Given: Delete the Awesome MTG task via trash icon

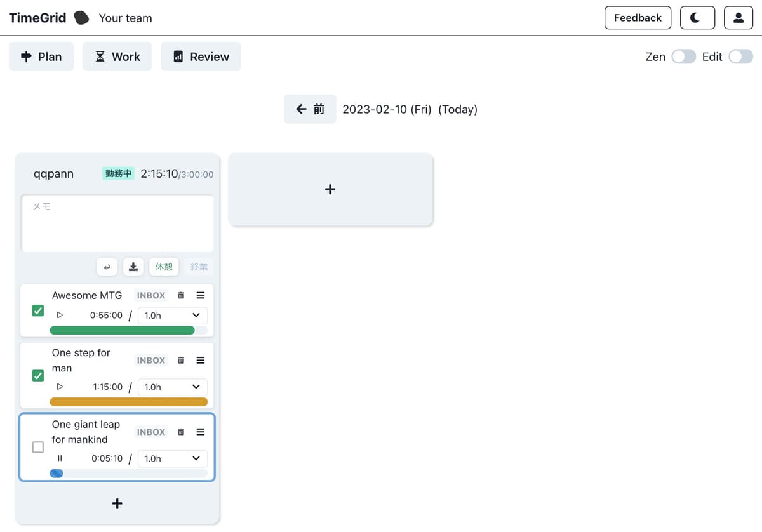Looking at the screenshot, I should pos(180,295).
